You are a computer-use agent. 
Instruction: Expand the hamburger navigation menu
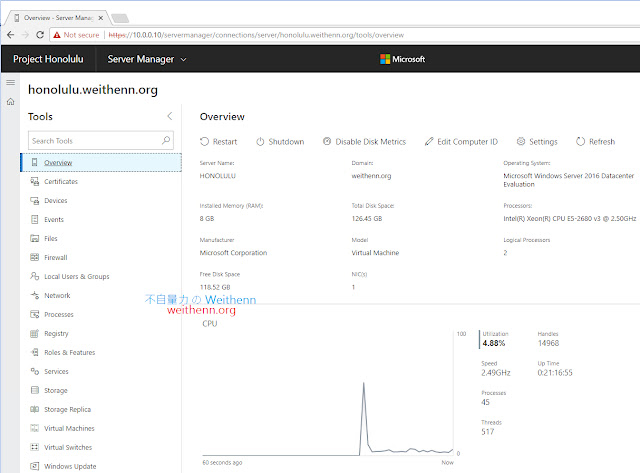click(x=10, y=82)
